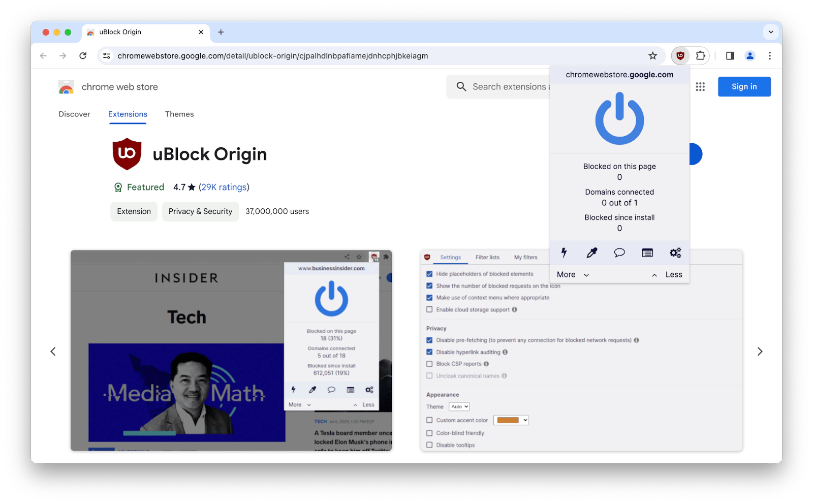Open the Chrome side panel
Viewport: 813px width, 504px height.
(x=730, y=56)
